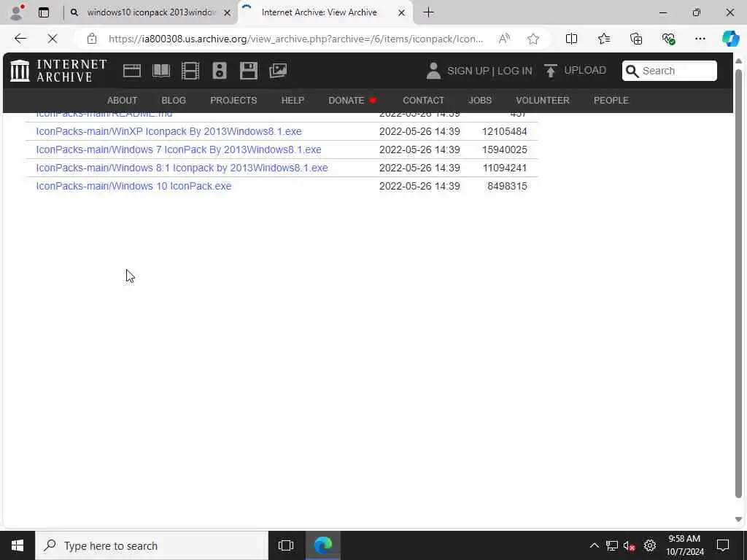Click the scrollbar down arrow

point(738,519)
